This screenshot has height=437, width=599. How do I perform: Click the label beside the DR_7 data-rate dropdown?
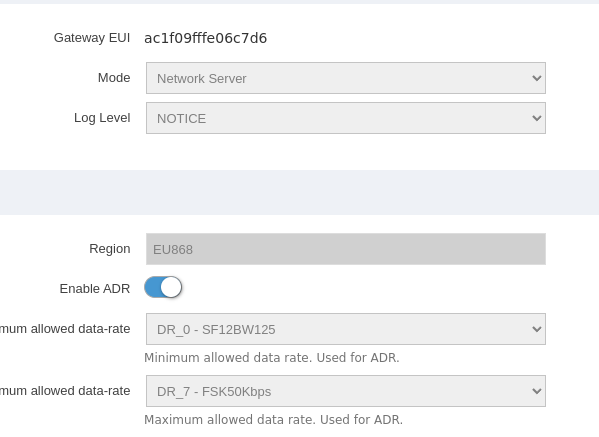tap(65, 391)
